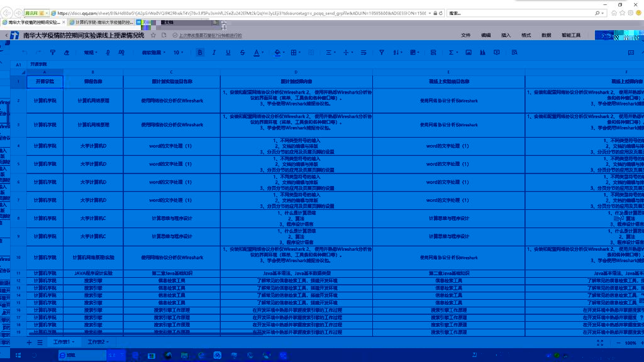
Task: Switch to the first browser tab
Action: click(x=33, y=22)
